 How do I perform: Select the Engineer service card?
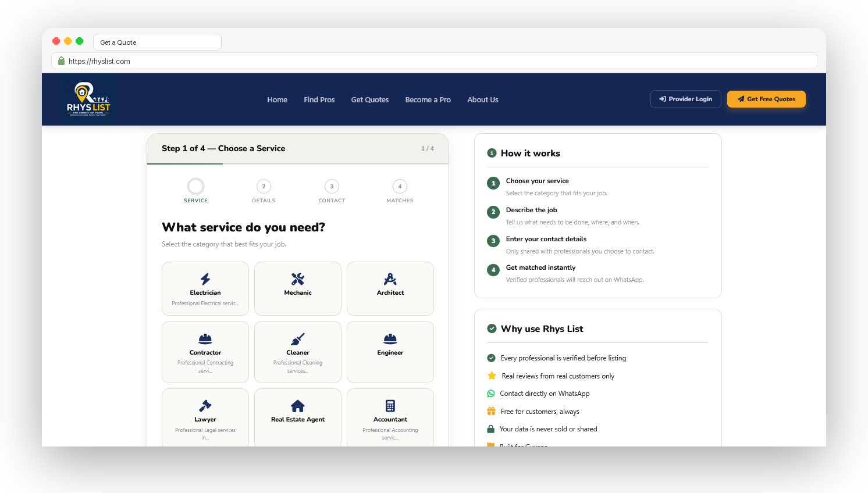390,352
